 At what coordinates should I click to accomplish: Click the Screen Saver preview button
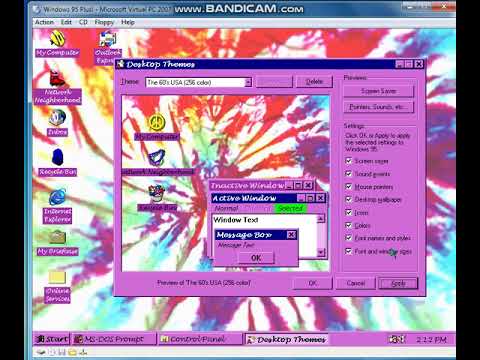(x=378, y=91)
